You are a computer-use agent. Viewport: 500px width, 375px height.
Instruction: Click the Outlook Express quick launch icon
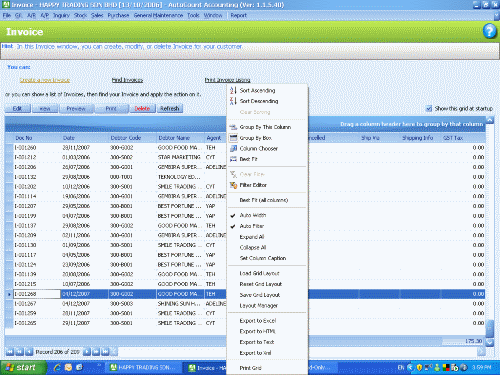point(68,367)
